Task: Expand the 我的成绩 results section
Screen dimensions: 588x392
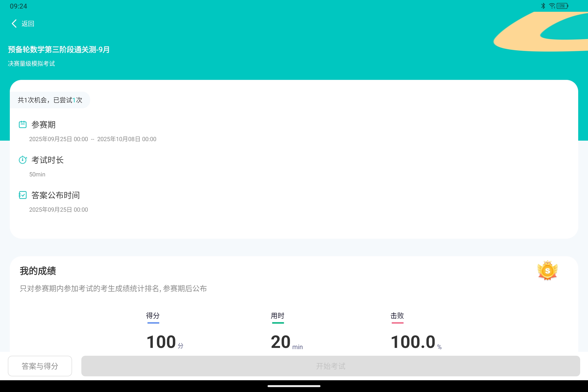Action: [x=38, y=271]
